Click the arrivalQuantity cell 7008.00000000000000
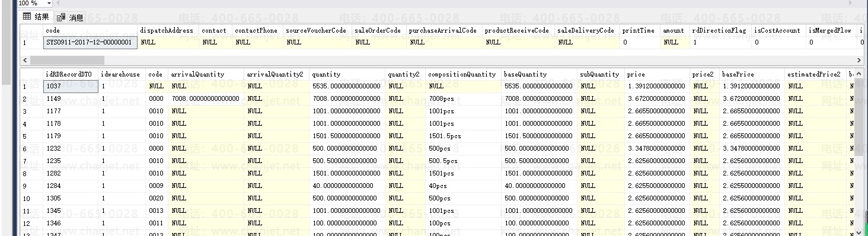 point(206,98)
